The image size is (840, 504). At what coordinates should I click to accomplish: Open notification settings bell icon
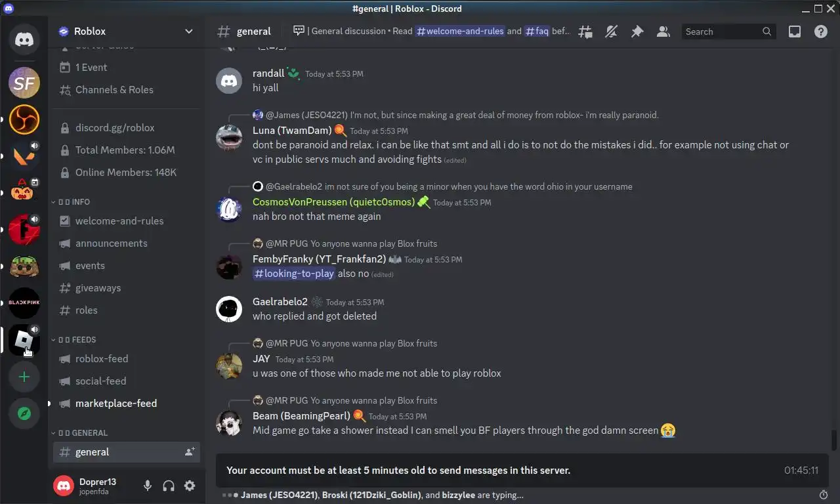tap(611, 31)
